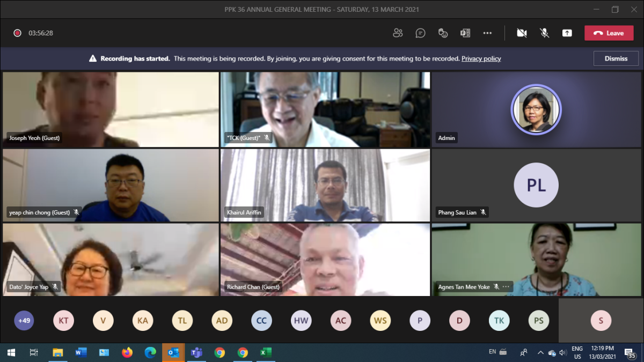The image size is (644, 362).
Task: Open reactions and raise hand menu
Action: click(x=443, y=33)
